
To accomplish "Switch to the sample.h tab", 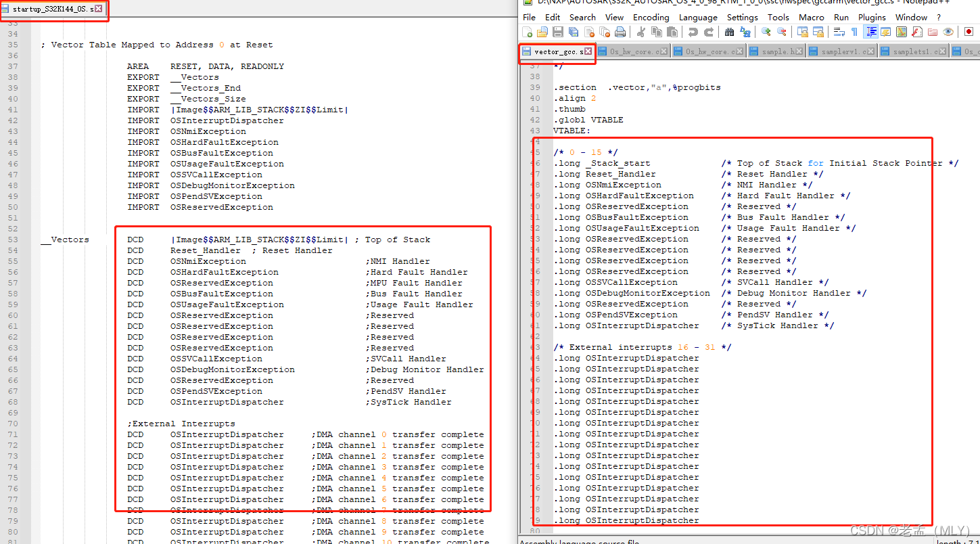I will (777, 51).
